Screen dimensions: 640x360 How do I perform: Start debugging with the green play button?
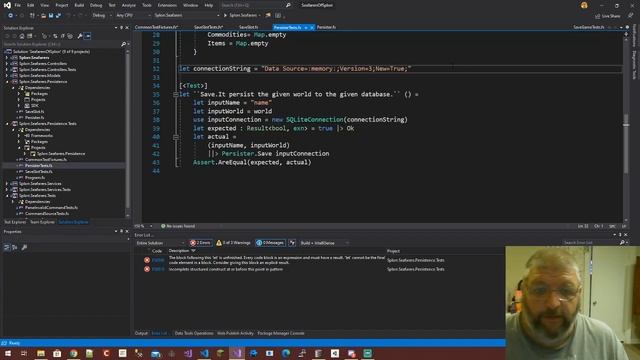pyautogui.click(x=225, y=16)
